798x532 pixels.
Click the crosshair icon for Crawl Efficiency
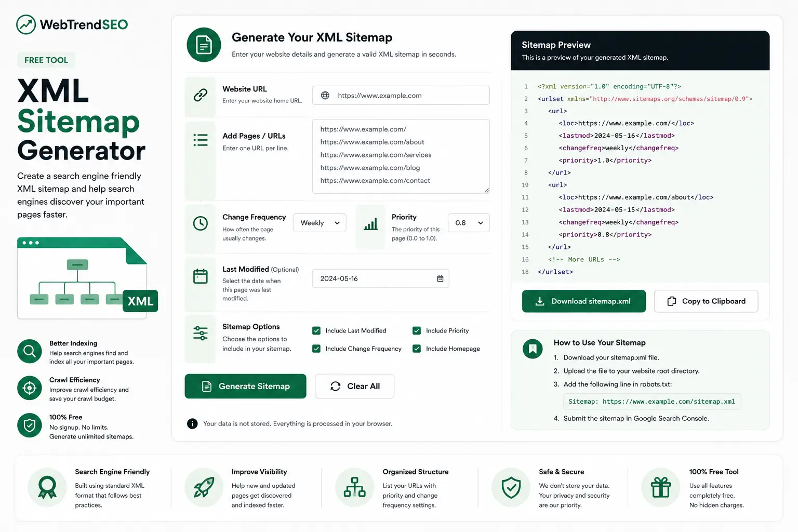click(x=30, y=388)
